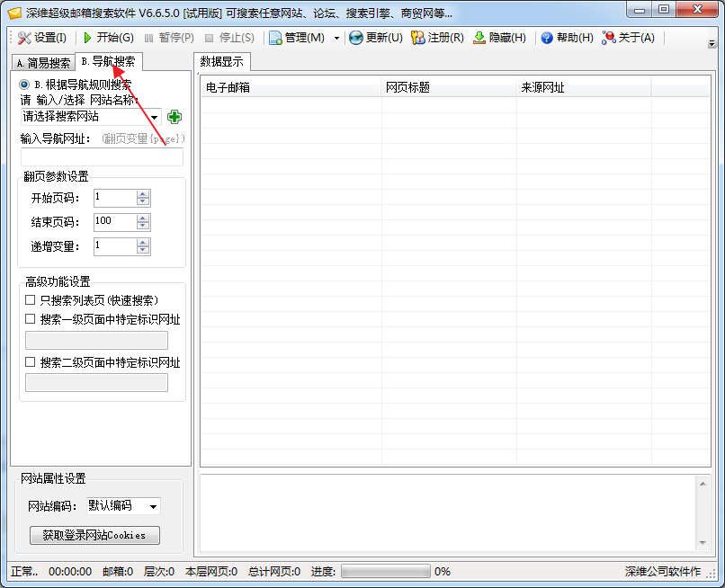Open the 网站编码 默认编码 dropdown
Image resolution: width=725 pixels, height=588 pixels.
(x=123, y=506)
